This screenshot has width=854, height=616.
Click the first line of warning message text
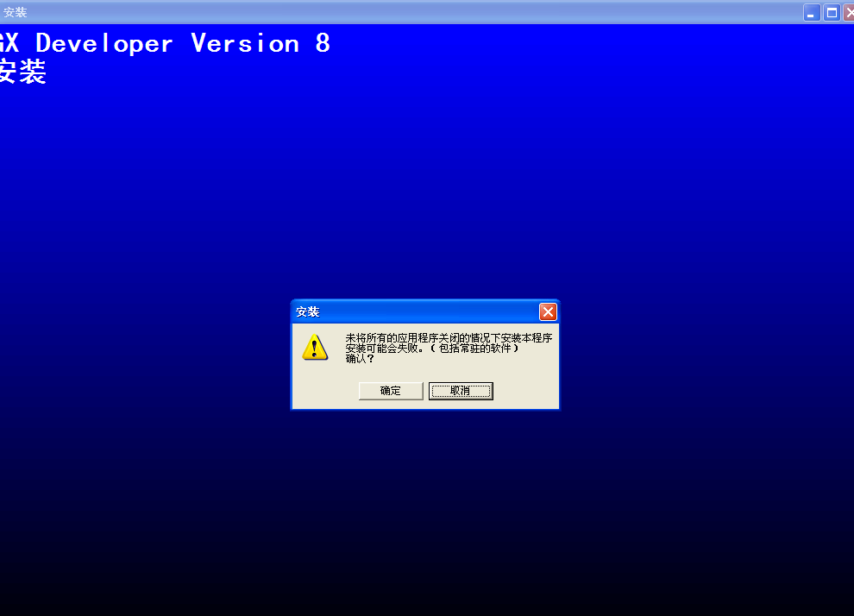pos(448,338)
